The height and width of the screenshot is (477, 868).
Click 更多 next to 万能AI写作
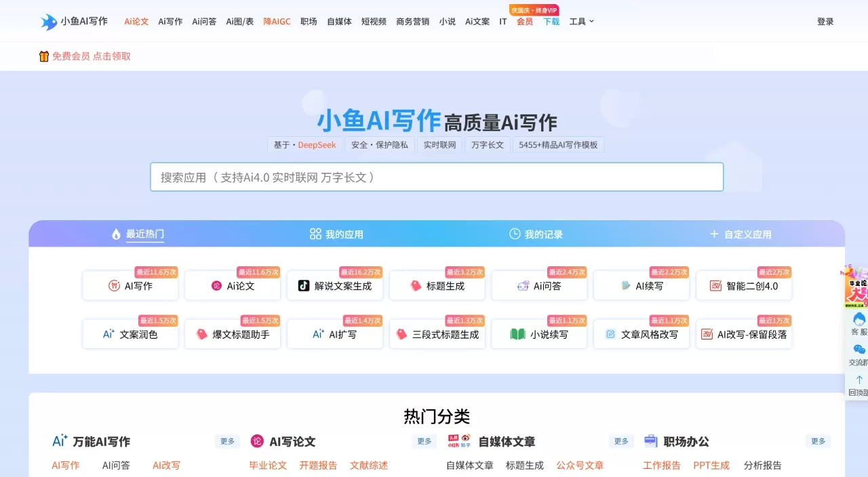click(x=227, y=442)
